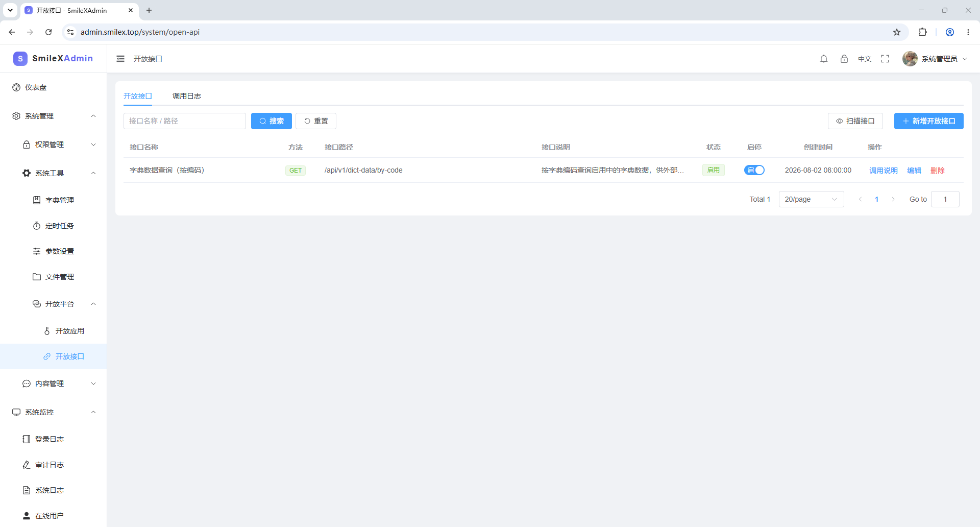Switch to the 调用日志 tab
This screenshot has height=527, width=980.
[187, 96]
